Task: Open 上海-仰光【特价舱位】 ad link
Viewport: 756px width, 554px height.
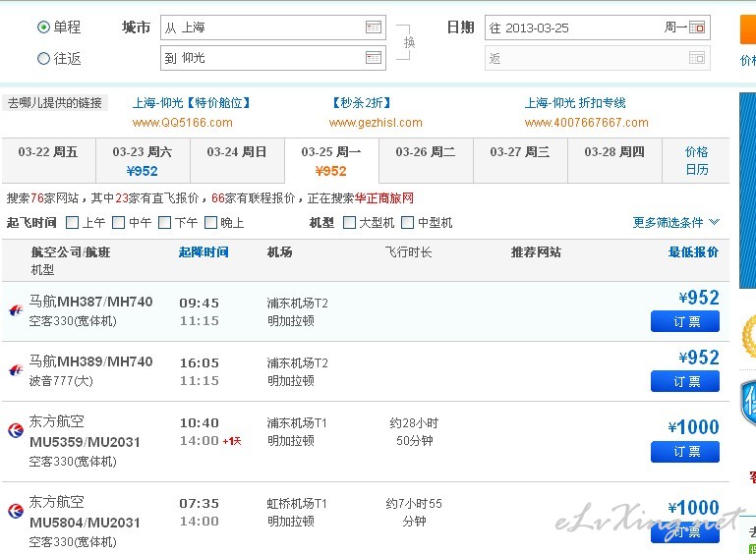Action: point(192,102)
